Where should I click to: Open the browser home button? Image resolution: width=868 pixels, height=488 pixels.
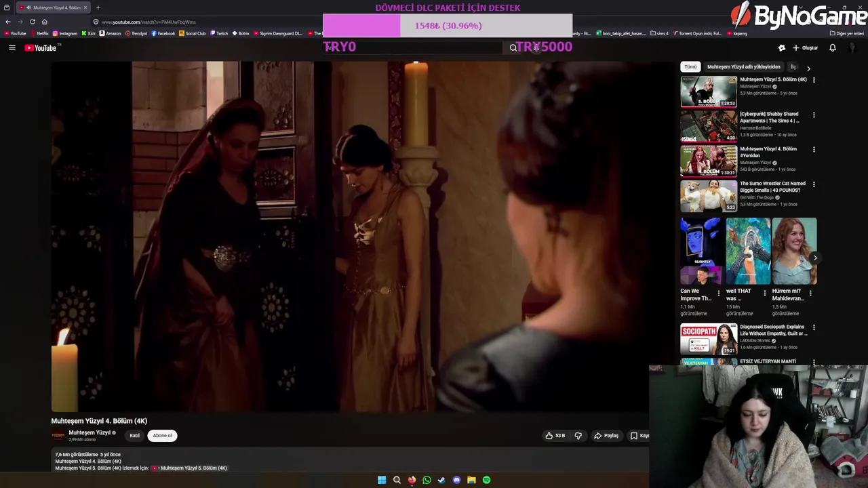coord(45,22)
